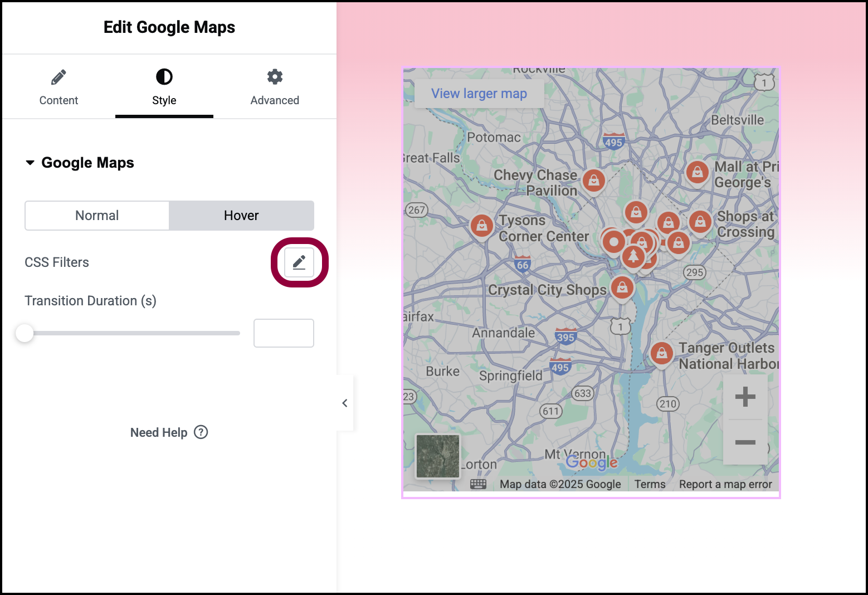The width and height of the screenshot is (868, 595).
Task: Zoom out on the map with minus button
Action: [745, 442]
